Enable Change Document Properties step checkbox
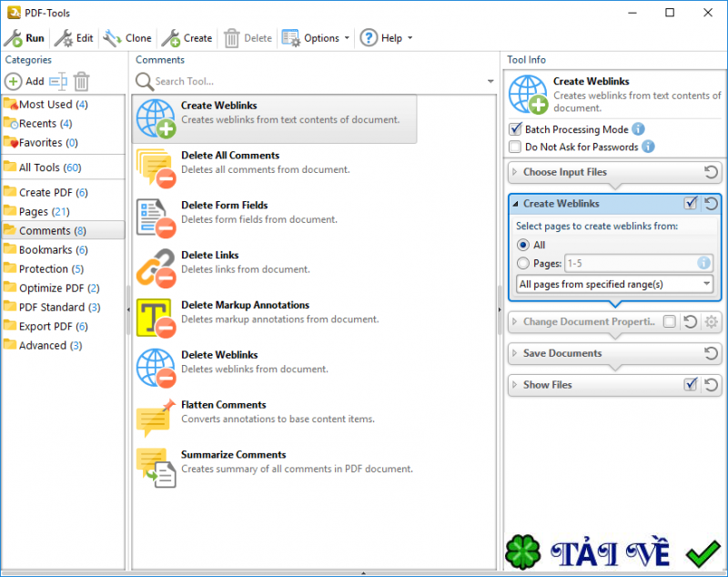 pos(670,321)
